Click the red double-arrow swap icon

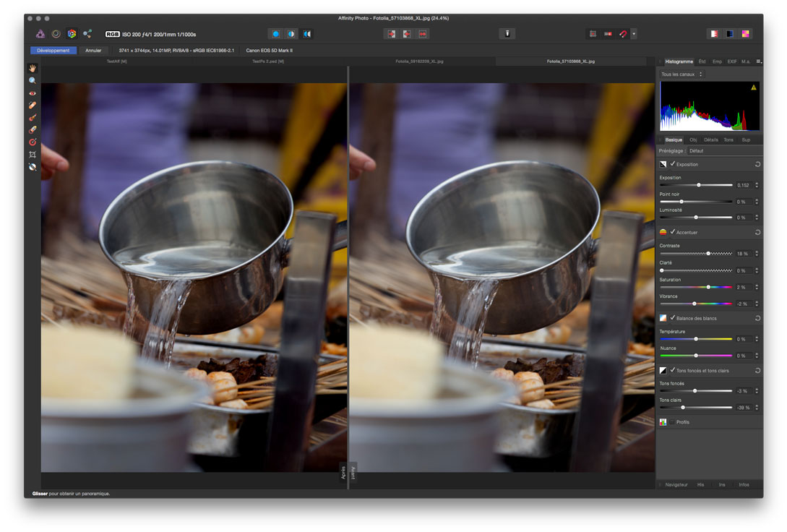tap(423, 34)
